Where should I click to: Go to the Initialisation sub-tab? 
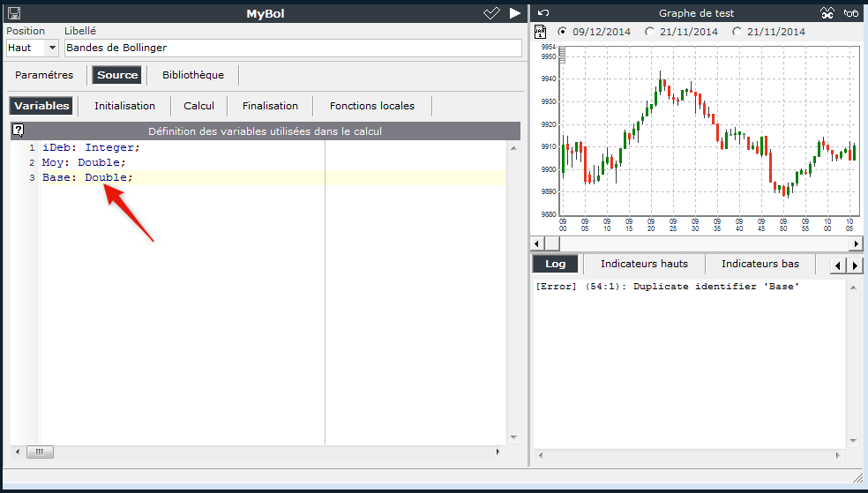pyautogui.click(x=124, y=106)
